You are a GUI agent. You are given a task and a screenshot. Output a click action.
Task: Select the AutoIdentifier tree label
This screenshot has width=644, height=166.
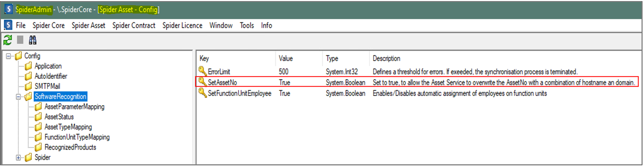click(51, 76)
